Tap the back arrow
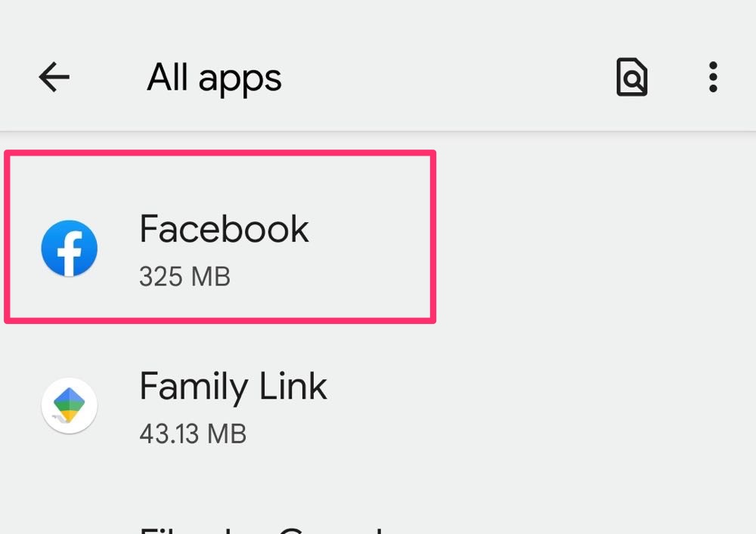Image resolution: width=756 pixels, height=534 pixels. tap(54, 77)
